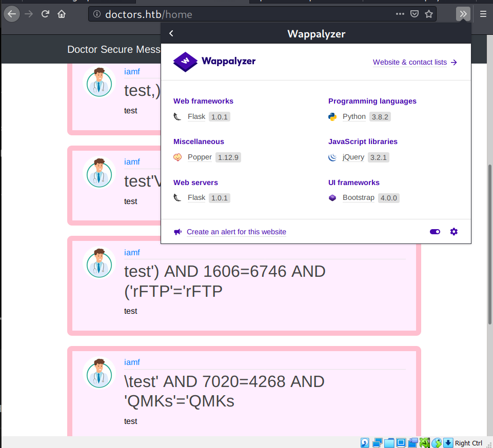Image resolution: width=493 pixels, height=448 pixels.
Task: Expand the overflow extensions chevron
Action: 463,14
